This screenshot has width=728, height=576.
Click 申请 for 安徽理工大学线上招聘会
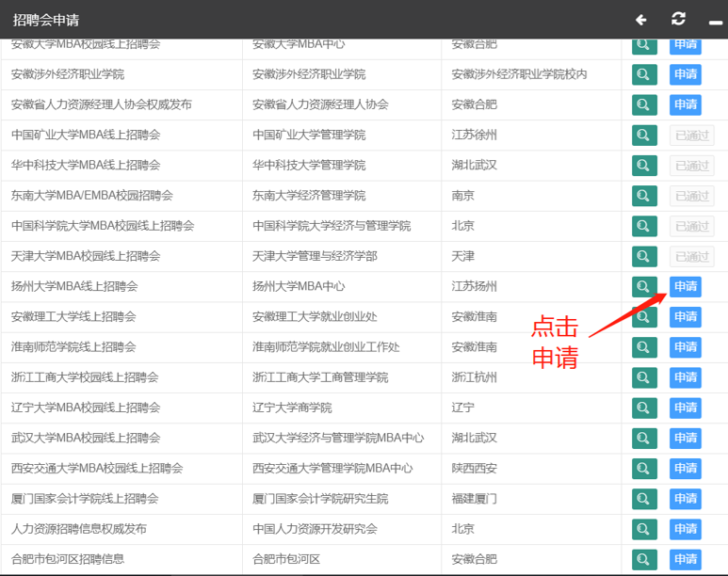pos(686,317)
